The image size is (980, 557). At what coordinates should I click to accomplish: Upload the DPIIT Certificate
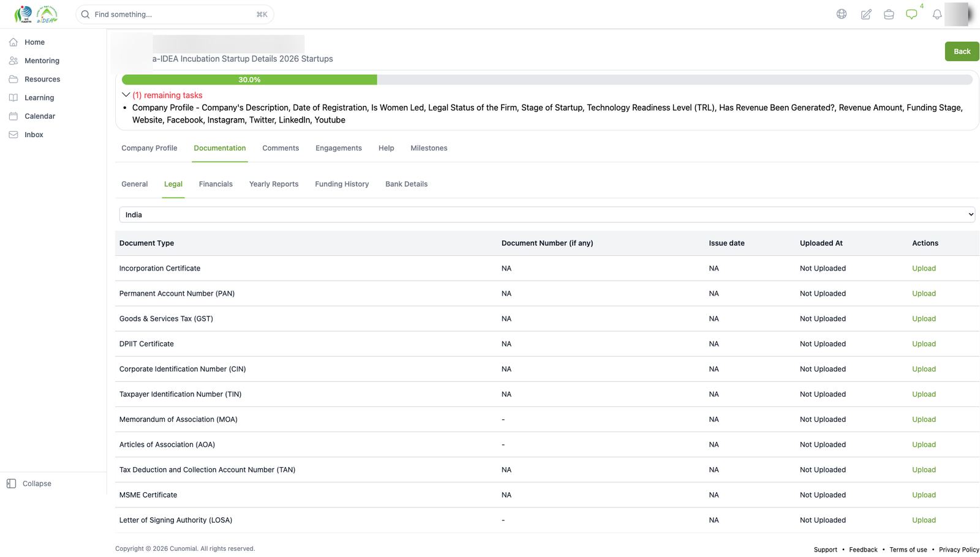tap(924, 344)
